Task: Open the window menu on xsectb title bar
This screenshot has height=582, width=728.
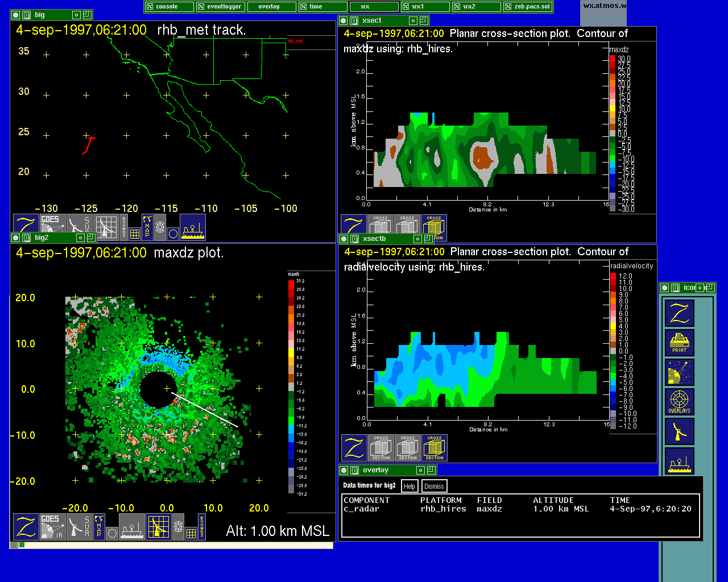Action: pyautogui.click(x=354, y=239)
